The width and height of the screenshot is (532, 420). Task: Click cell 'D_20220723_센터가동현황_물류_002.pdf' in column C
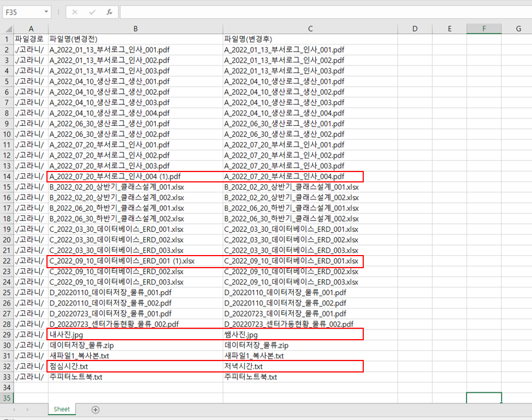tap(310, 324)
